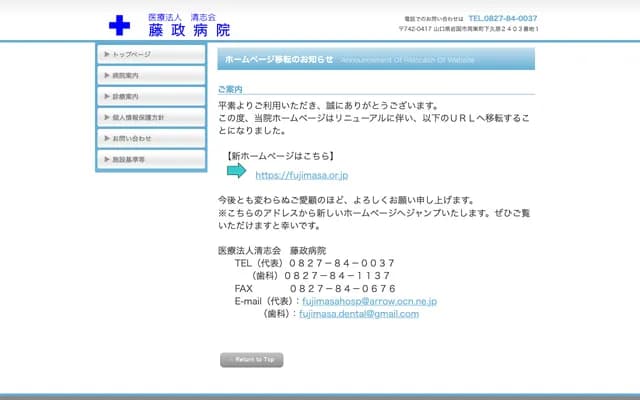Click the blue cross hospital logo
640x400 pixels.
(x=120, y=25)
